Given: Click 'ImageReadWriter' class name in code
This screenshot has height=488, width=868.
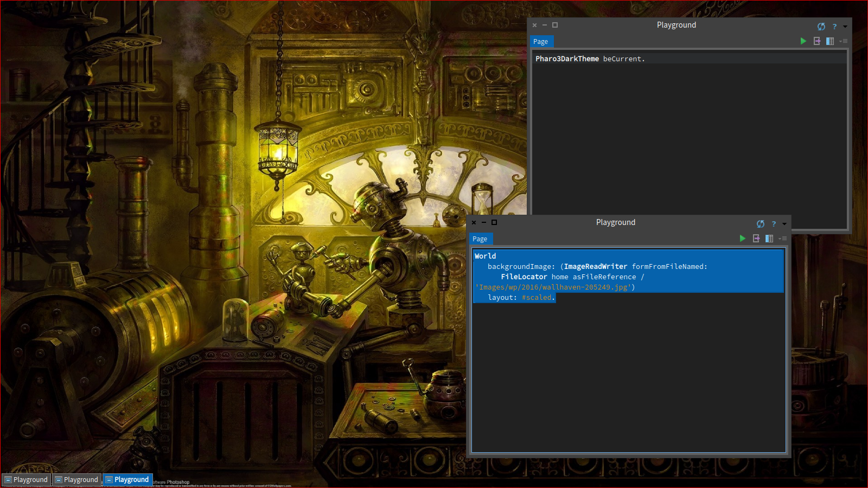Looking at the screenshot, I should (x=596, y=266).
